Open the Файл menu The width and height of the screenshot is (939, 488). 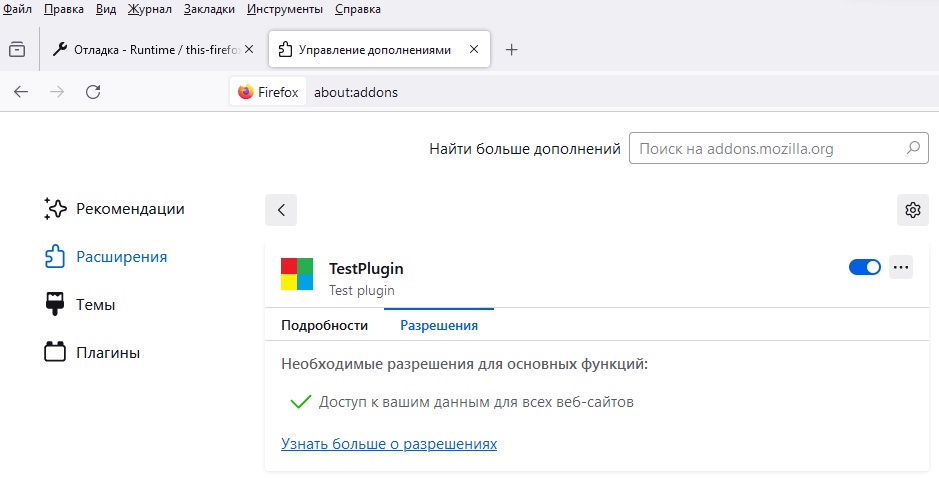[x=17, y=9]
